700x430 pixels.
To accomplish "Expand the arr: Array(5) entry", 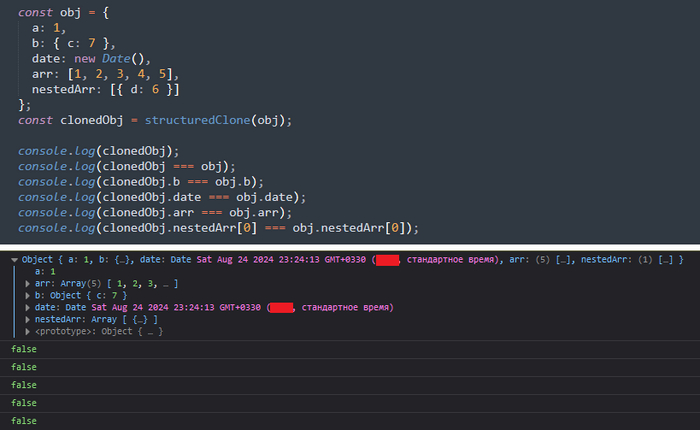I will click(x=27, y=284).
